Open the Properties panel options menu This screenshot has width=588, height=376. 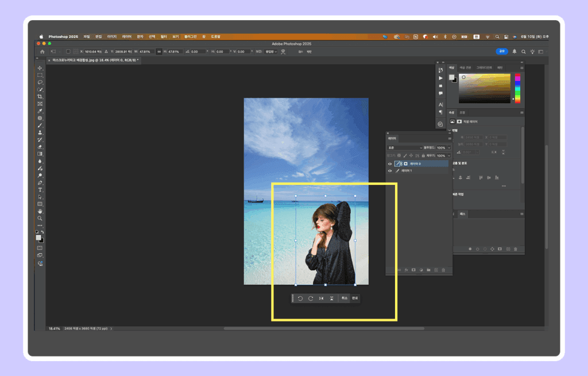click(521, 113)
